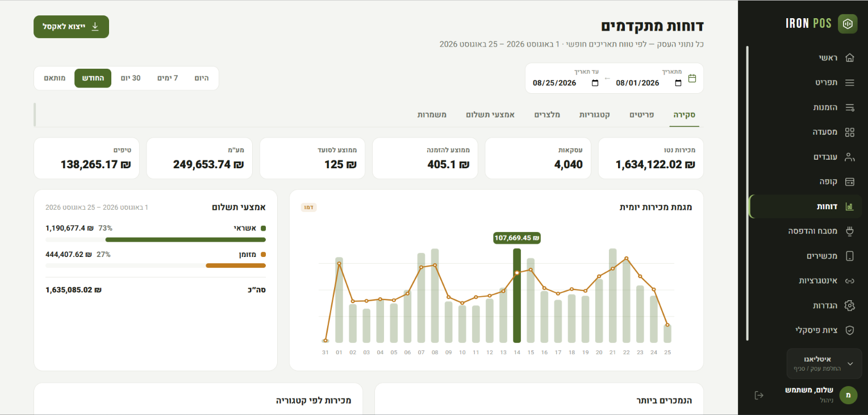Select the היום range option
Viewport: 868px width, 415px height.
(x=202, y=78)
